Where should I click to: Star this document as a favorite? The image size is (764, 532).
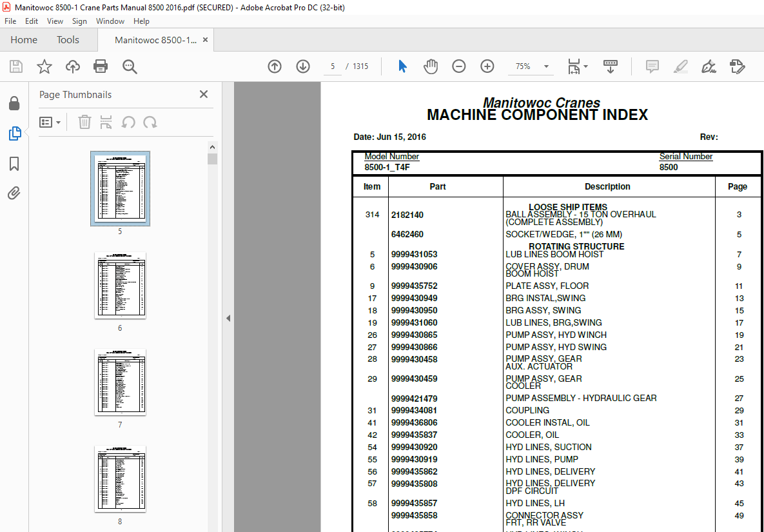44,66
